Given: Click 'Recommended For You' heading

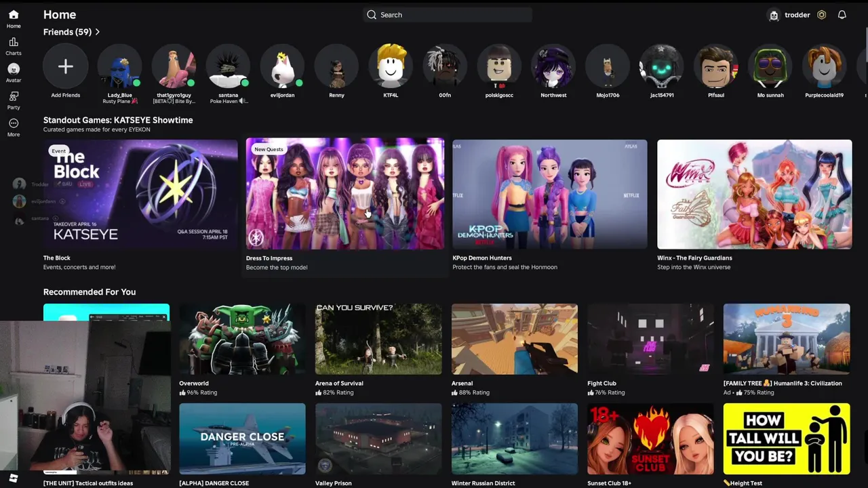Looking at the screenshot, I should (x=90, y=292).
